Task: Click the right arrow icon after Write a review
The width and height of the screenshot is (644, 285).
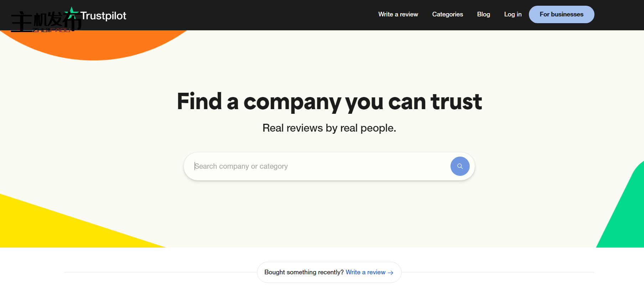Action: (x=391, y=273)
